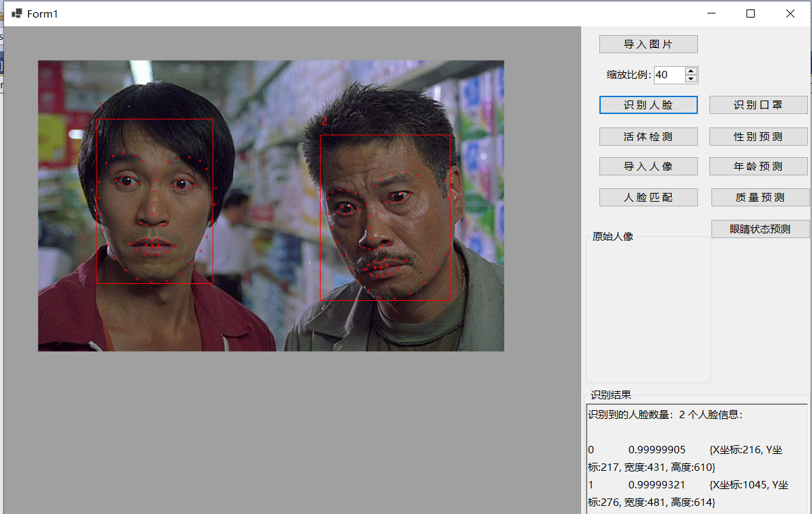Screen dimensions: 812x514
Task: Click the 导入图片 (Import Image) button
Action: (648, 44)
